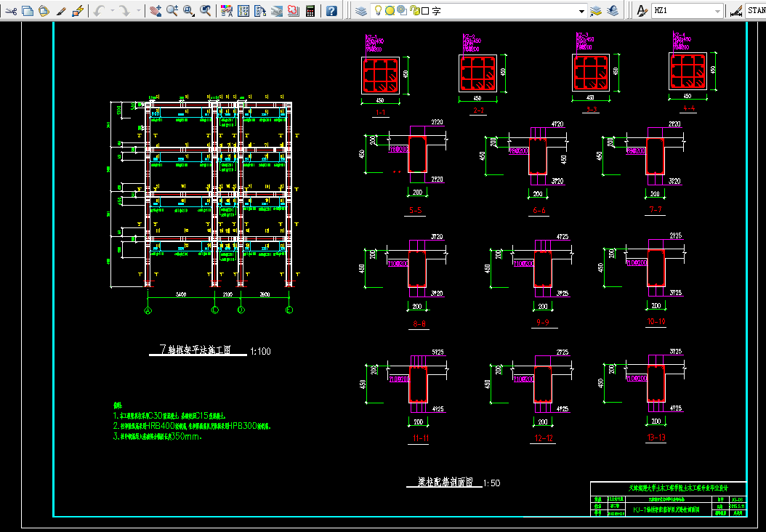Click the 5-5 beam section label
766x532 pixels.
[x=415, y=211]
